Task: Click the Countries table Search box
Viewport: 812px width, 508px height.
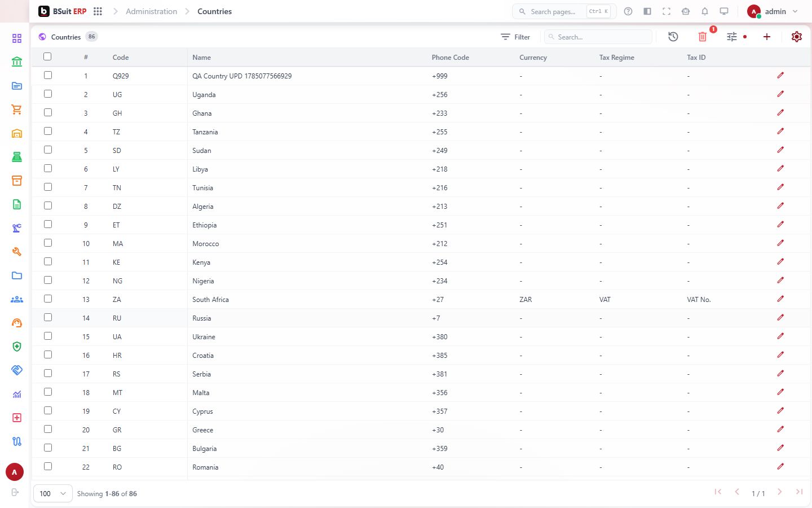Action: pyautogui.click(x=598, y=37)
